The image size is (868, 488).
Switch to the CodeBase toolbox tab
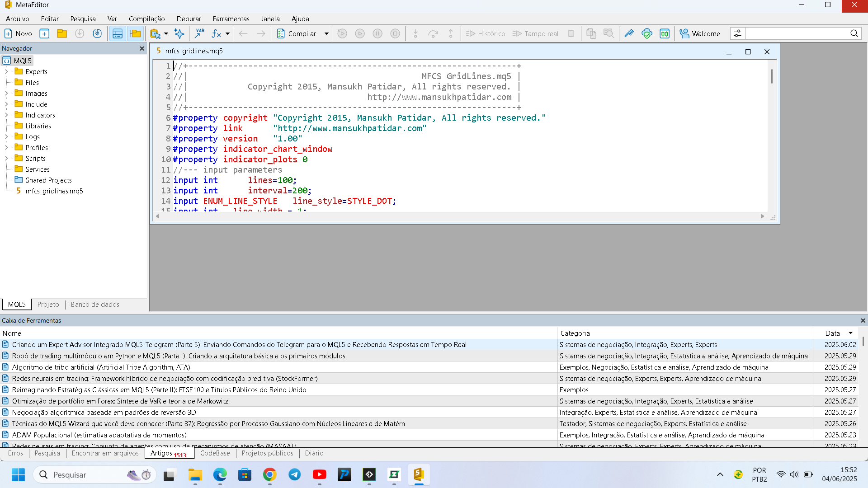pyautogui.click(x=215, y=453)
